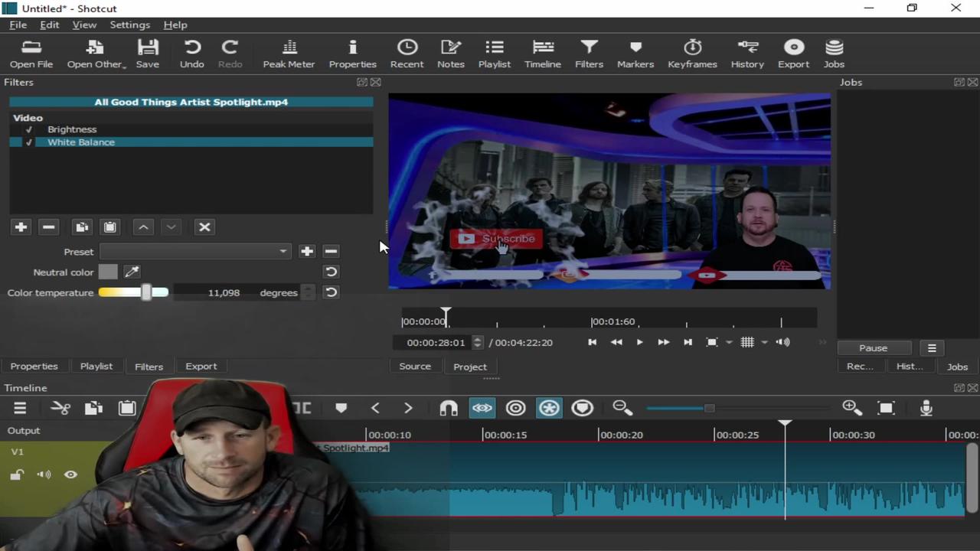
Task: Hide track V1 with the eye toggle
Action: click(70, 474)
